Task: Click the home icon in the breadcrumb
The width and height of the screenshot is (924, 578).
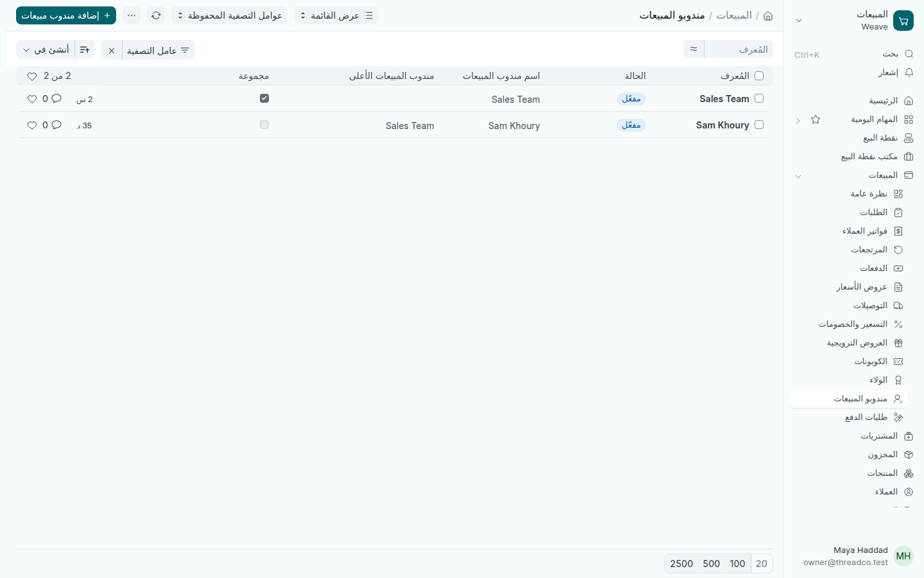Action: (x=768, y=15)
